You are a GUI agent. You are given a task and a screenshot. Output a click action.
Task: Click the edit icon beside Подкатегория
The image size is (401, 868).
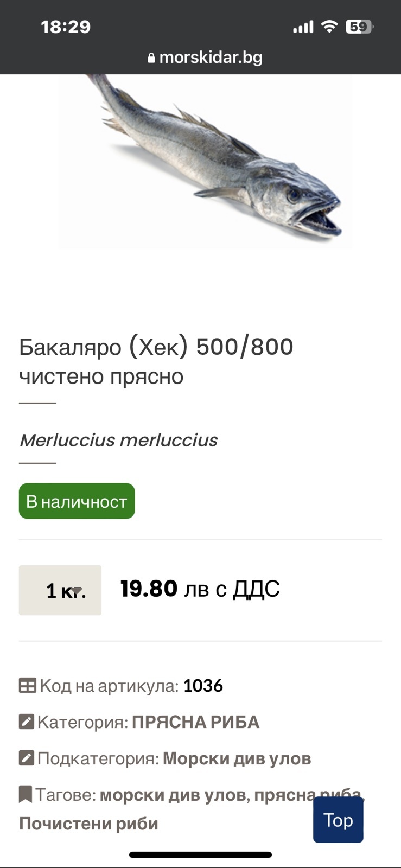tap(26, 758)
